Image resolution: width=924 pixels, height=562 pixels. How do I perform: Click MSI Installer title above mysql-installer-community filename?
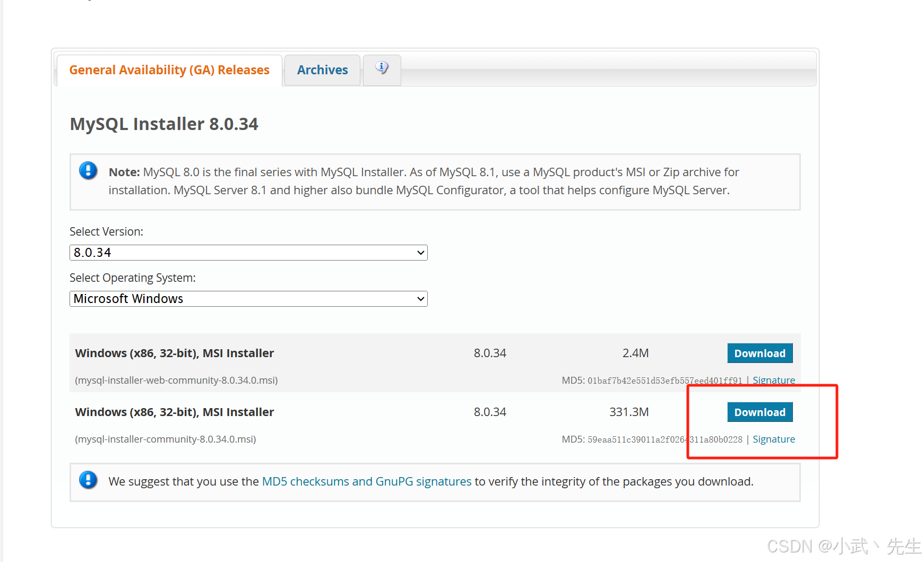[175, 412]
